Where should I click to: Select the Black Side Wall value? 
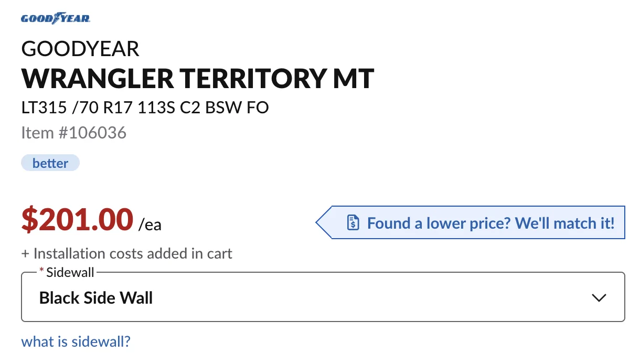pyautogui.click(x=96, y=298)
